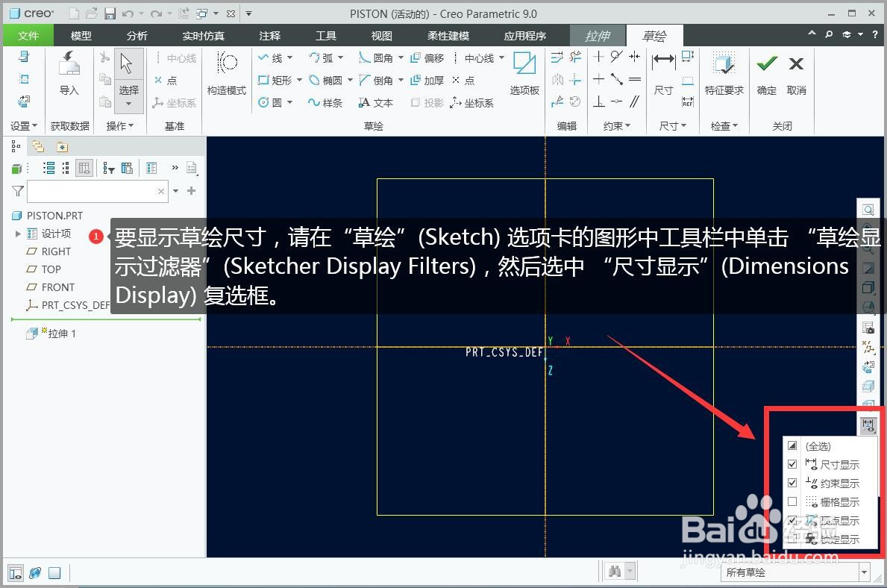Viewport: 887px width, 588px height.
Task: Open the Circle (圆) dropdown arrow
Action: point(289,102)
